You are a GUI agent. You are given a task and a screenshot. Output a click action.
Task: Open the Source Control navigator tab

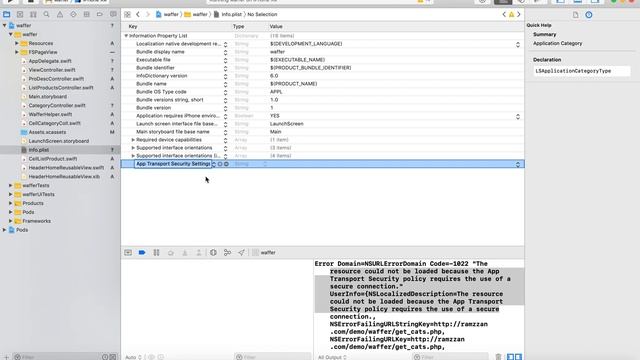[20, 14]
